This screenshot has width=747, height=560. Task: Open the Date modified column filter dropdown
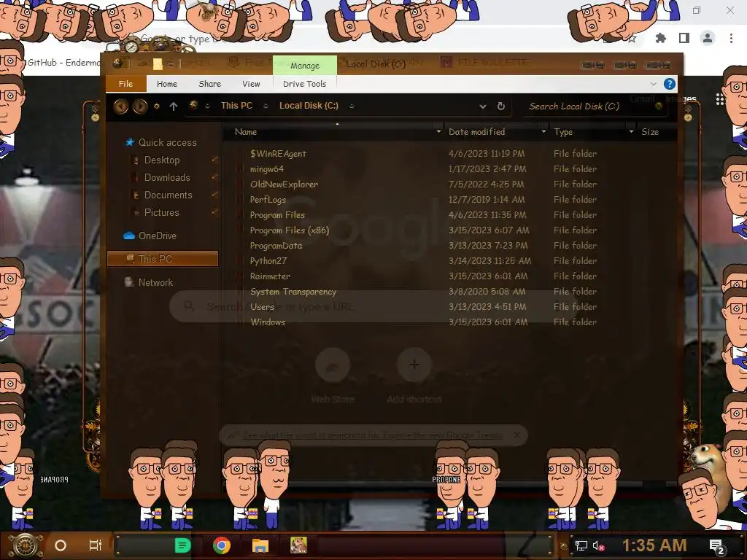pos(543,131)
